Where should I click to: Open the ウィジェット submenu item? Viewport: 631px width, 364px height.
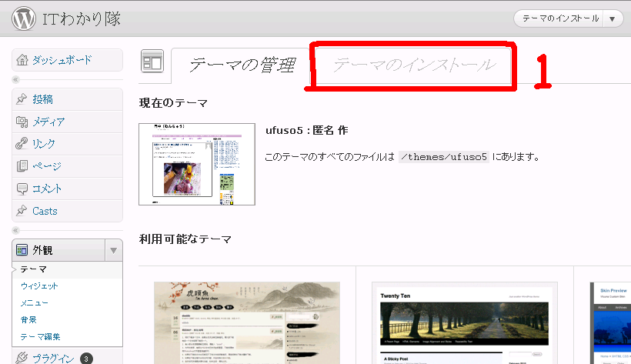39,286
